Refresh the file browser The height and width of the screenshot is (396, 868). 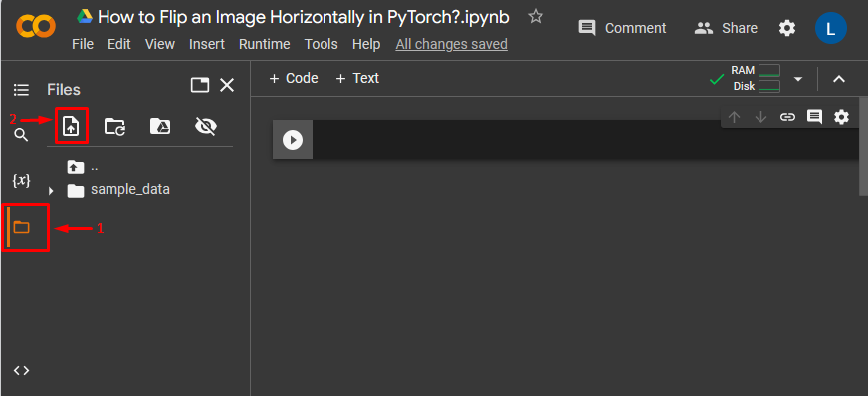tap(115, 127)
